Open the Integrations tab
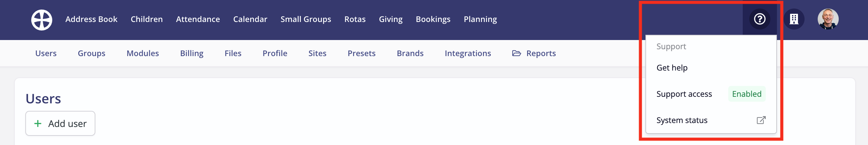This screenshot has width=868, height=145. point(468,53)
